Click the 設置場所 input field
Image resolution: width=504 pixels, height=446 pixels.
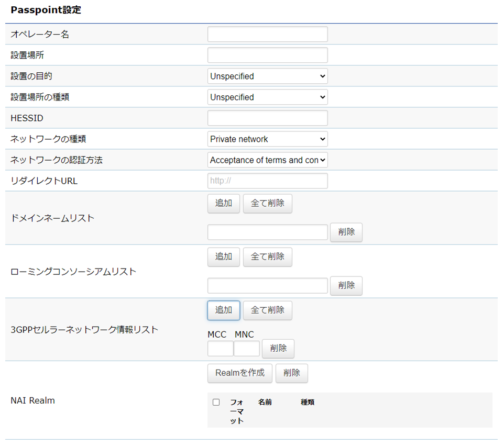(267, 55)
